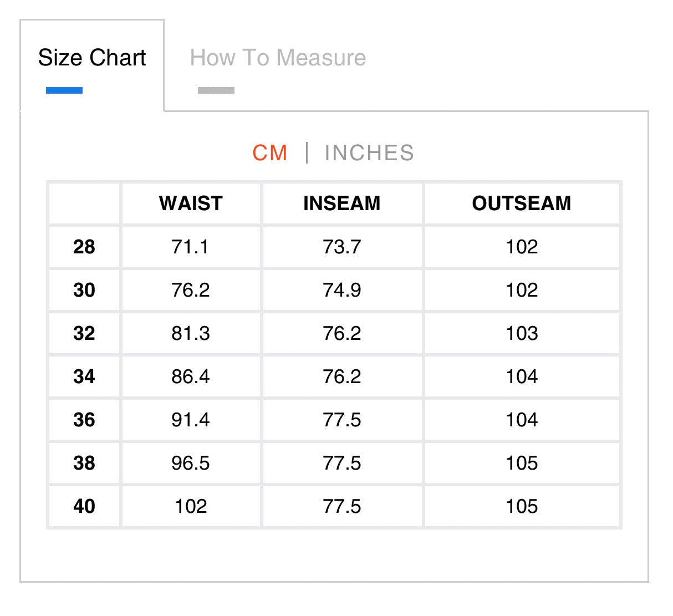The image size is (673, 616).
Task: Click the blue underline beneath Size Chart
Action: point(64,90)
